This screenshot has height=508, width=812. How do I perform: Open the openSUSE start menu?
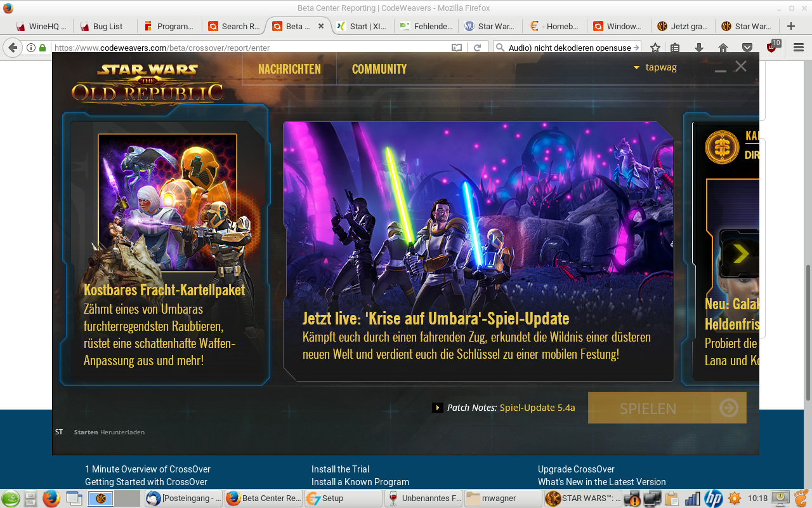(10, 498)
